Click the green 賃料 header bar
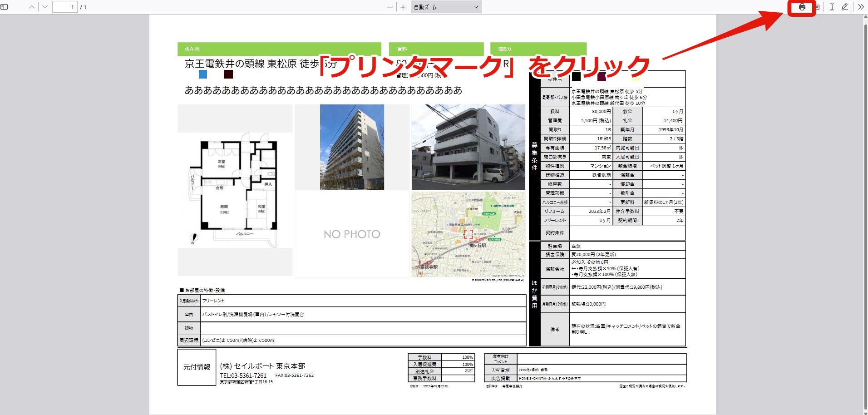Viewport: 868px width, 415px height. click(436, 49)
